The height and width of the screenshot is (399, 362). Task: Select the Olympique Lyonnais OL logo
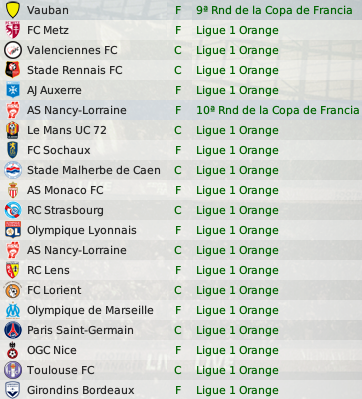click(x=13, y=230)
